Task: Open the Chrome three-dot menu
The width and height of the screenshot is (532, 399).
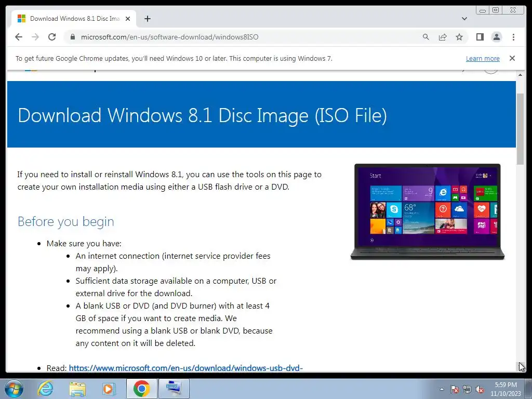Action: click(x=513, y=37)
